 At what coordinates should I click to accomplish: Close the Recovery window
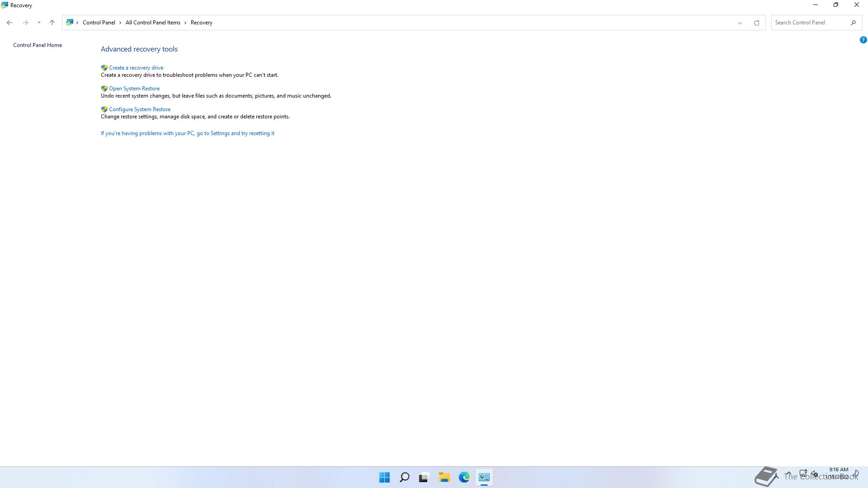coord(857,5)
